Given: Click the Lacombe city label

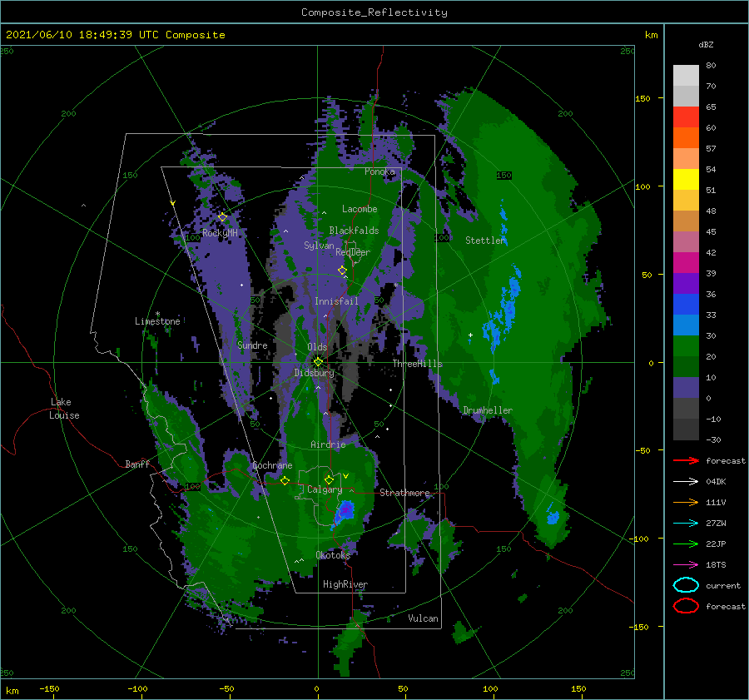Looking at the screenshot, I should pos(360,209).
